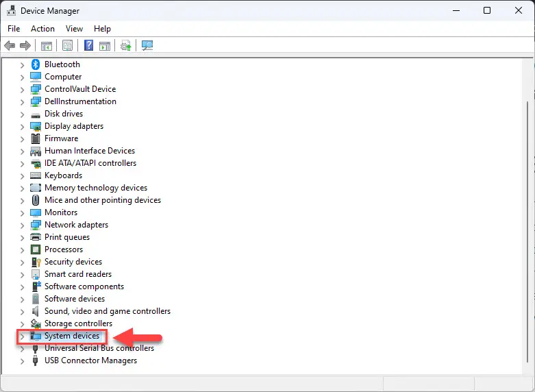Screen dimensions: 535x392
Task: Click the Storage controllers icon
Action: [x=36, y=323]
